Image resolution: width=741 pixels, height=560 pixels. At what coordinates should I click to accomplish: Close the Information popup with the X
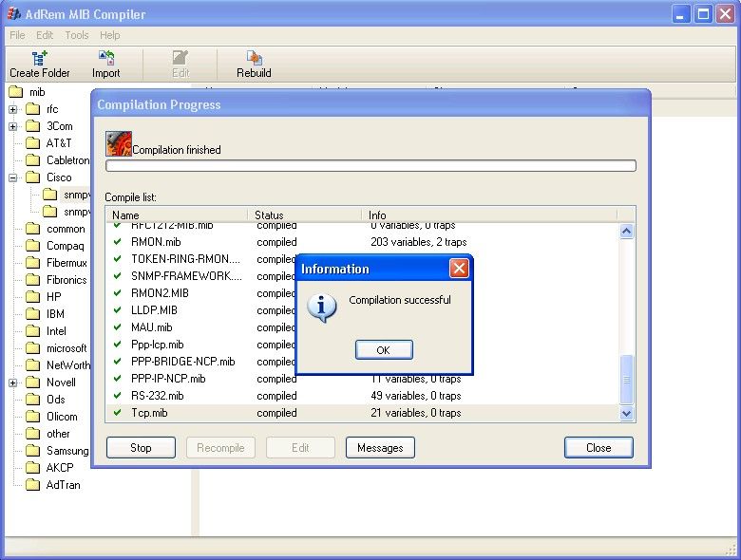[x=459, y=269]
